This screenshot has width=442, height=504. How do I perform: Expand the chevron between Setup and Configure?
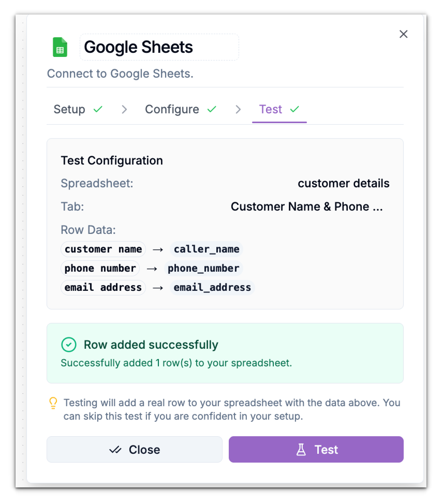pyautogui.click(x=124, y=109)
